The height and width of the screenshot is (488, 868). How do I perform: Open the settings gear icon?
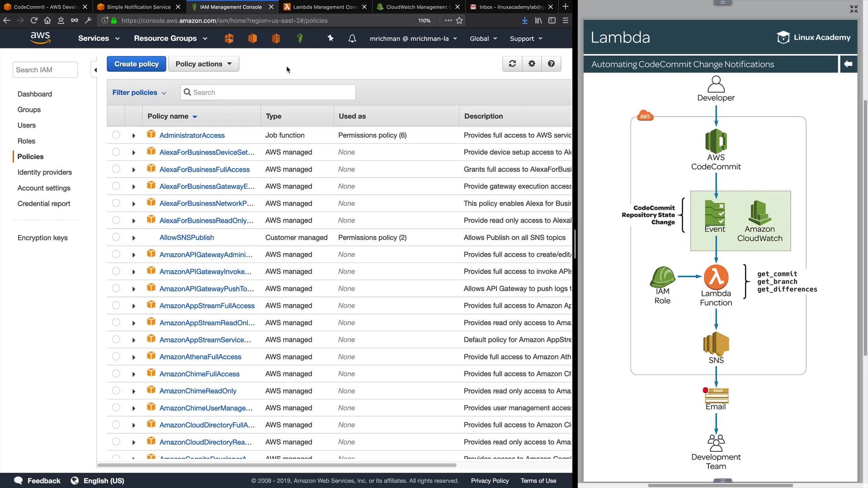[x=532, y=64]
